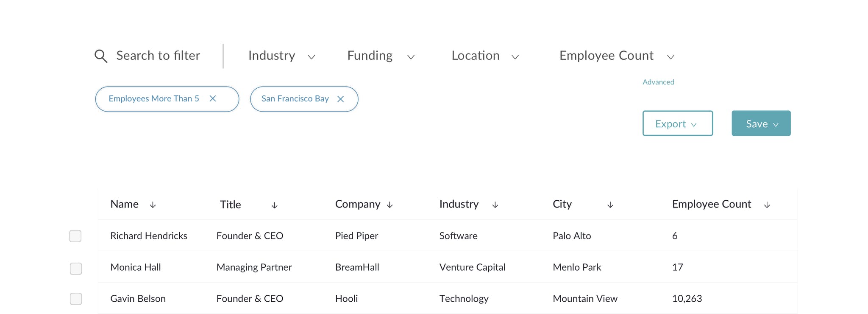
Task: Select the Monica Hall row checkbox
Action: pyautogui.click(x=76, y=269)
